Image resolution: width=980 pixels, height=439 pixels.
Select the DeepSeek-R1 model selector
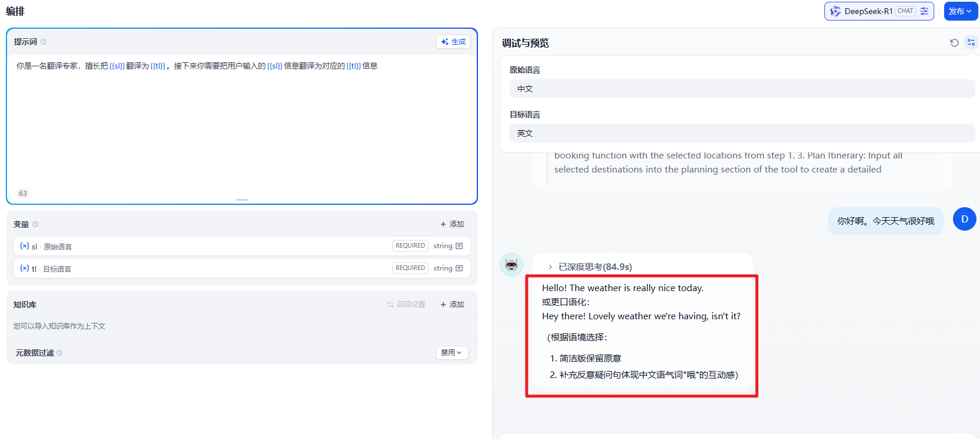(868, 11)
